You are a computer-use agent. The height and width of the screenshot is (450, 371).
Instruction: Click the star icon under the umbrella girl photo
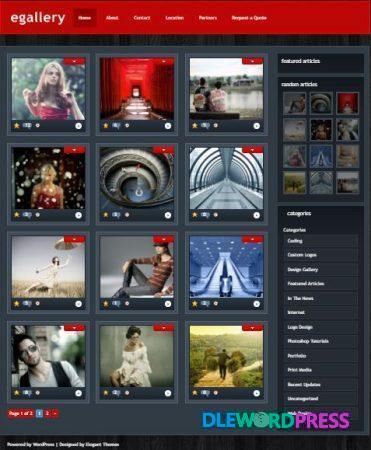click(x=17, y=304)
